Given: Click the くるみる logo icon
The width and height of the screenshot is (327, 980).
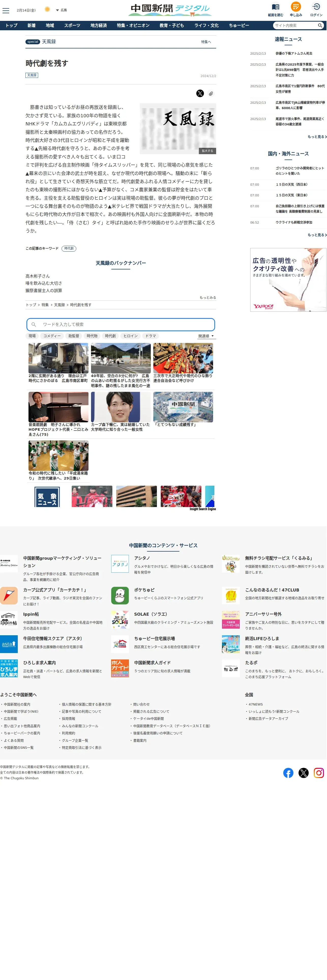Looking at the screenshot, I should tap(231, 564).
